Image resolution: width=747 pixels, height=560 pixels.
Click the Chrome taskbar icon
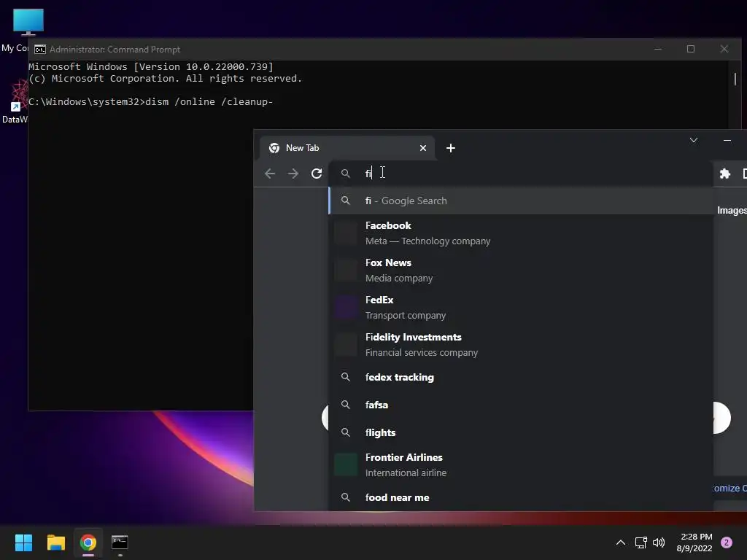pos(88,542)
